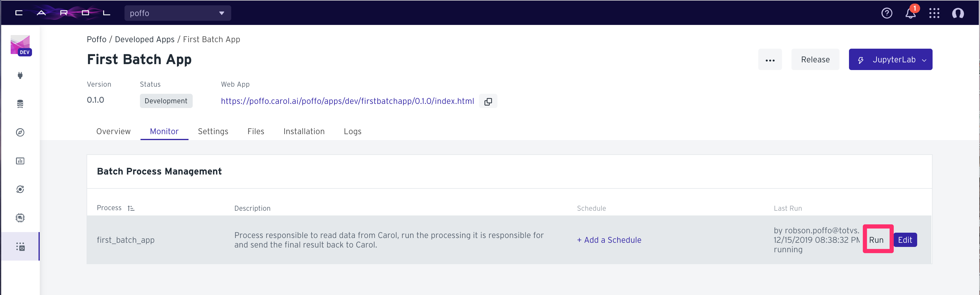Edit the first_batch_app process

[905, 240]
